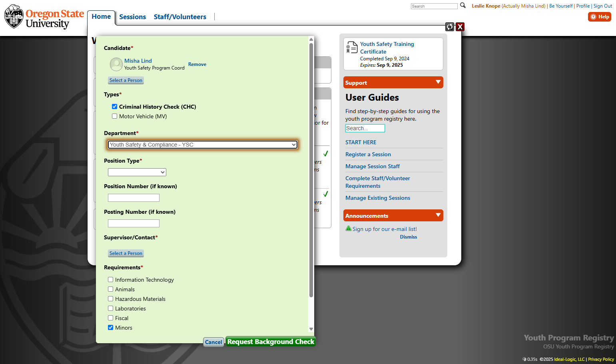
Task: Click Request Background Check button
Action: point(271,342)
